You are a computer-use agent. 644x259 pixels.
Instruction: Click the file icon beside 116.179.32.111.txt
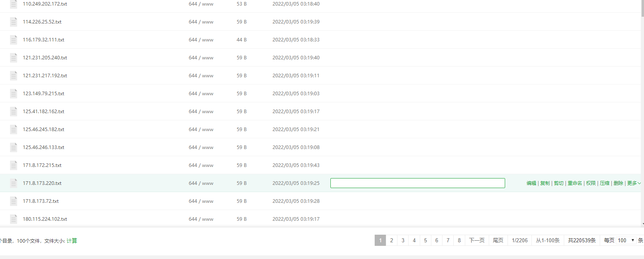(14, 40)
